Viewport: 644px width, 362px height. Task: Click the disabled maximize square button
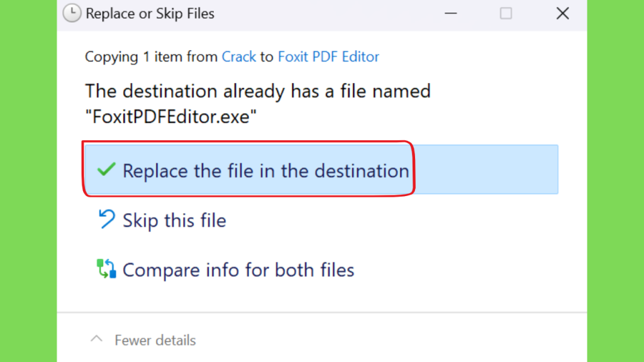(506, 14)
